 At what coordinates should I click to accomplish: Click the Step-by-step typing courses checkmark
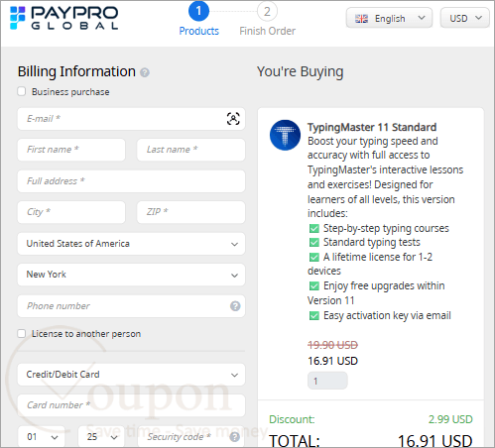314,229
